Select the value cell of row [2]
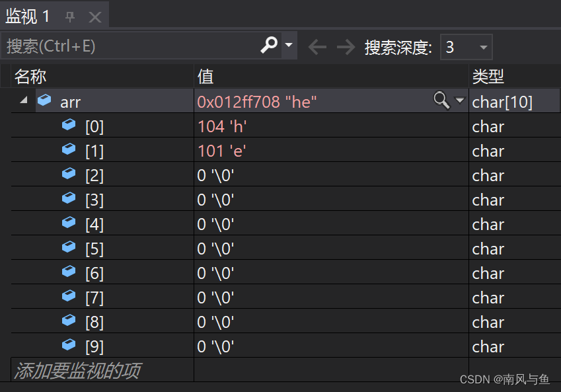This screenshot has width=561, height=392. (331, 175)
